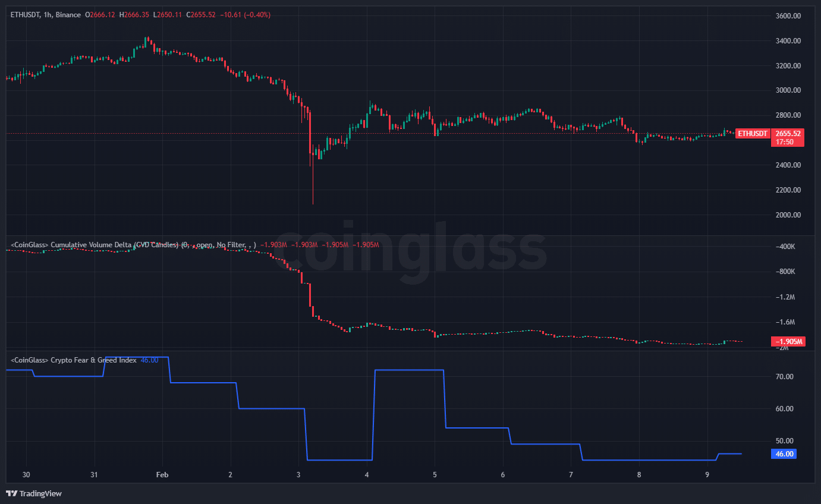Image resolution: width=821 pixels, height=504 pixels.
Task: Click the red 2655.52 last price label
Action: 788,134
